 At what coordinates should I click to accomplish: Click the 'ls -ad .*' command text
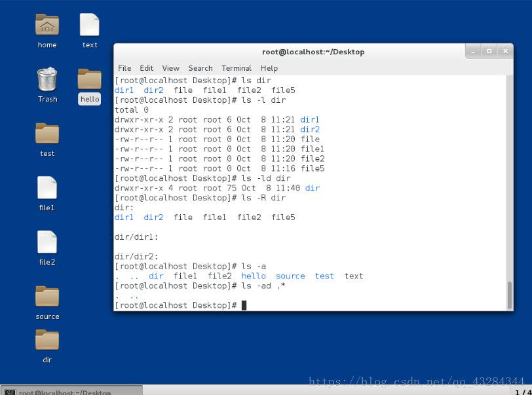[263, 286]
